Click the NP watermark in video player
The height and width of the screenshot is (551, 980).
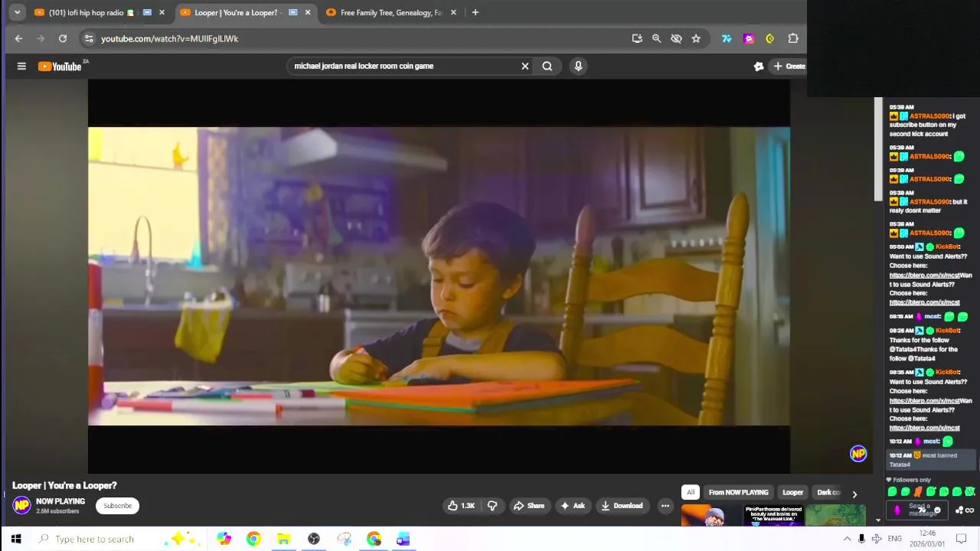(858, 454)
